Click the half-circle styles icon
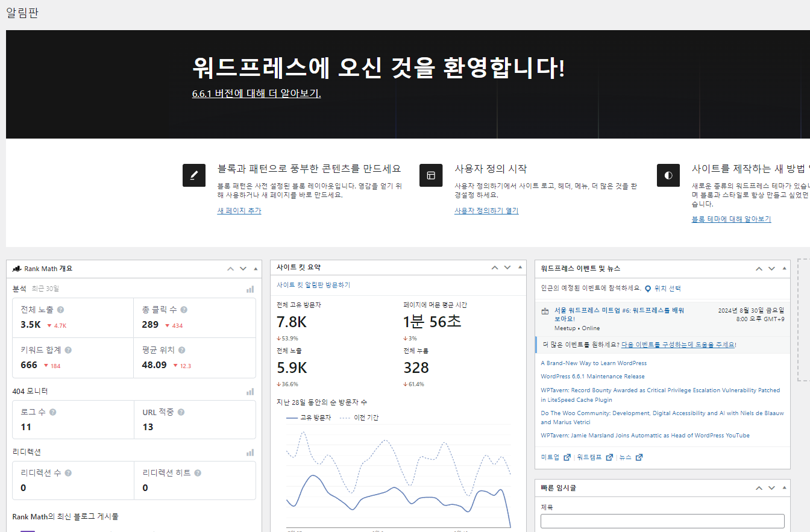This screenshot has width=810, height=532. 668,175
